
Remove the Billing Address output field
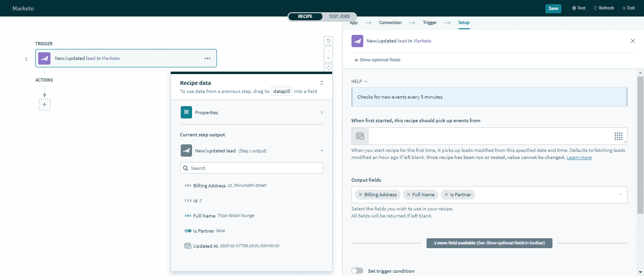[360, 195]
